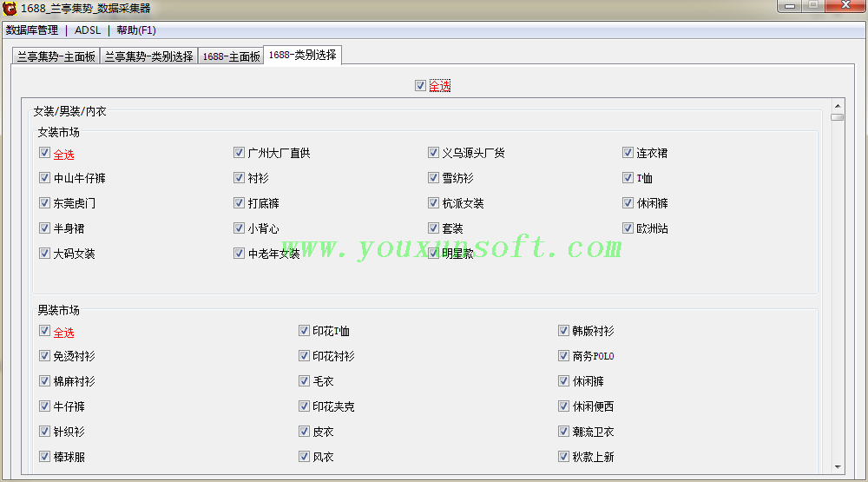Uncheck T恤 in the 女装市场 group
This screenshot has height=482, width=868.
(628, 178)
